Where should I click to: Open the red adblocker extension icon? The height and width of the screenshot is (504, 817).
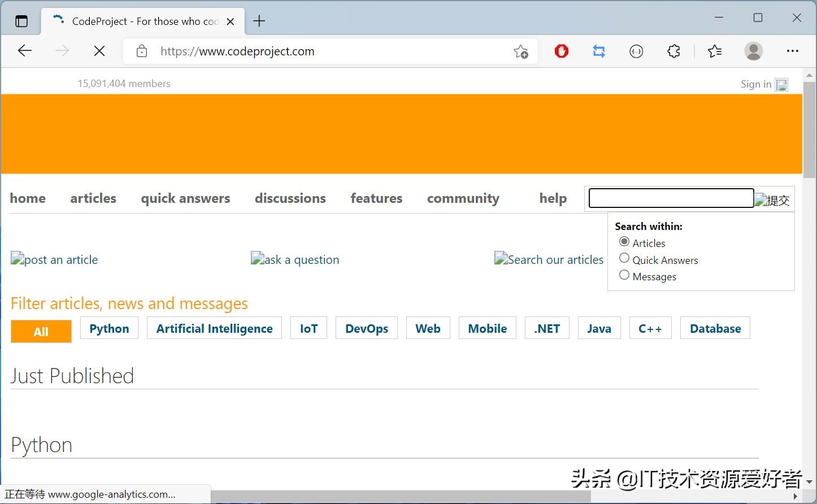click(561, 51)
